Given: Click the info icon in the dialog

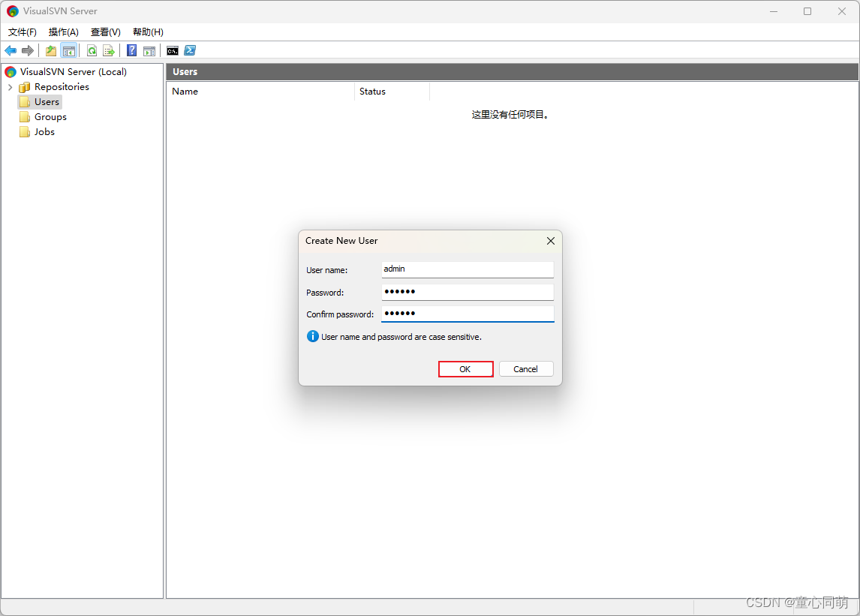Looking at the screenshot, I should (x=313, y=336).
